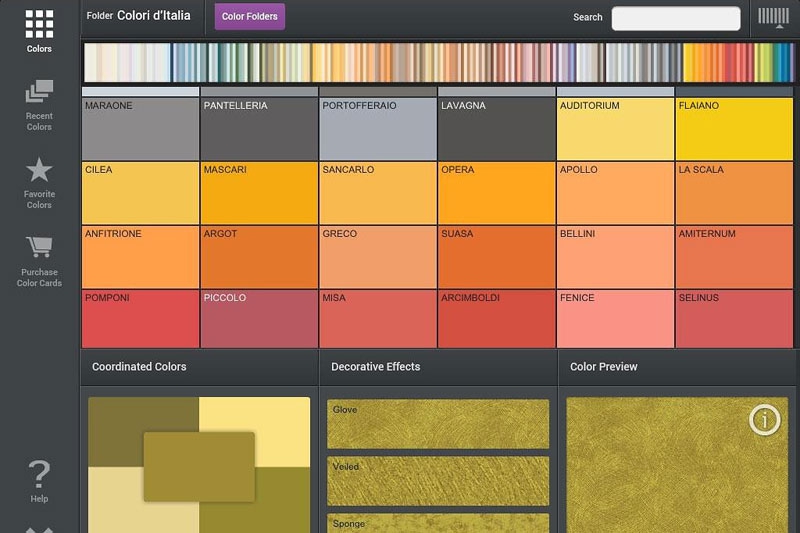
Task: Open Purchase Color Cards cart icon
Action: tap(39, 247)
